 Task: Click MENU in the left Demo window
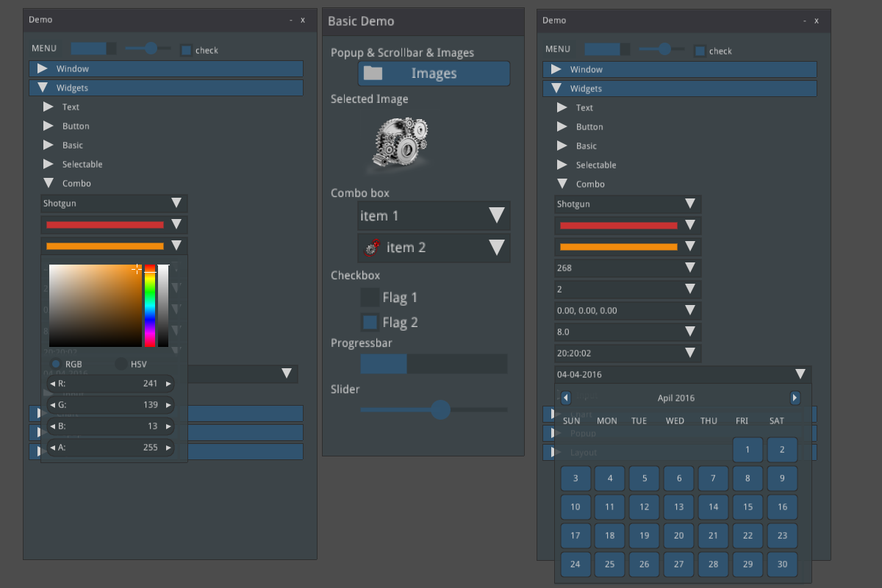click(44, 48)
